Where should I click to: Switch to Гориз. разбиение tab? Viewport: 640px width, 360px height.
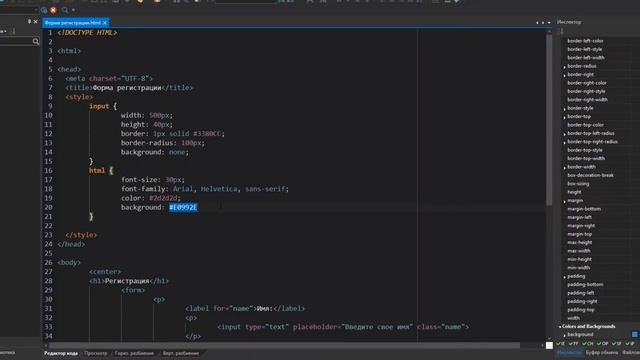(134, 353)
